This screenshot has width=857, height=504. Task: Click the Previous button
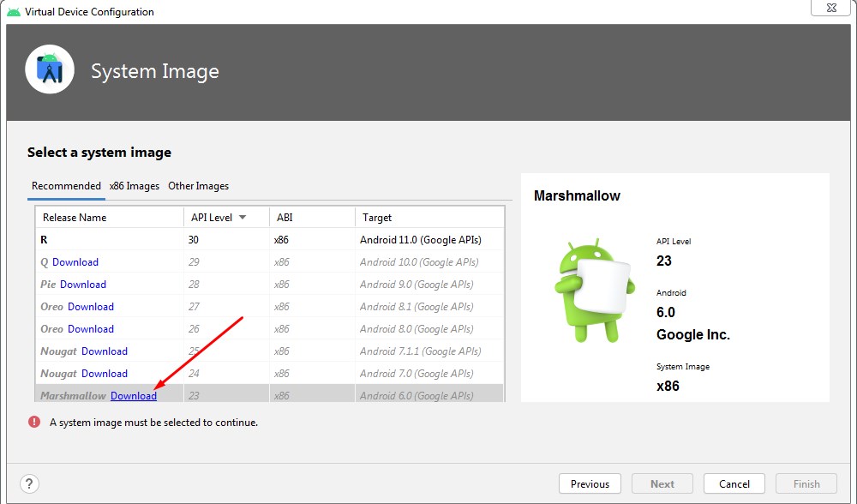590,483
